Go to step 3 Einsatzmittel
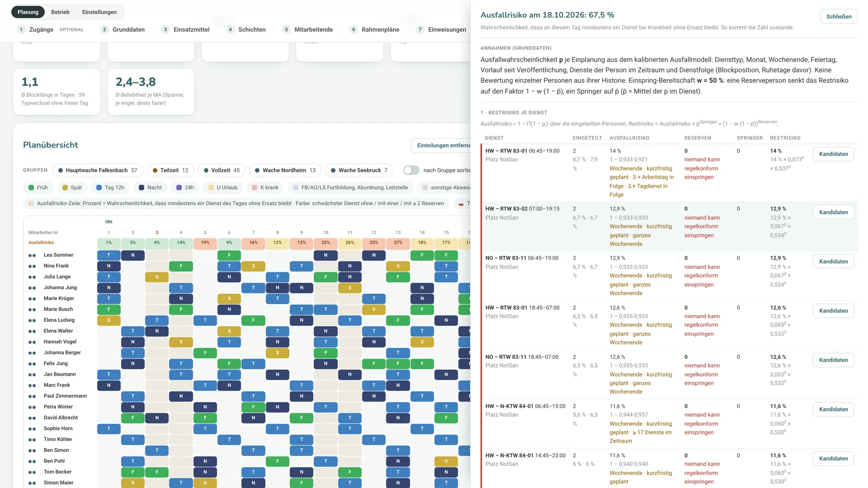 (185, 29)
